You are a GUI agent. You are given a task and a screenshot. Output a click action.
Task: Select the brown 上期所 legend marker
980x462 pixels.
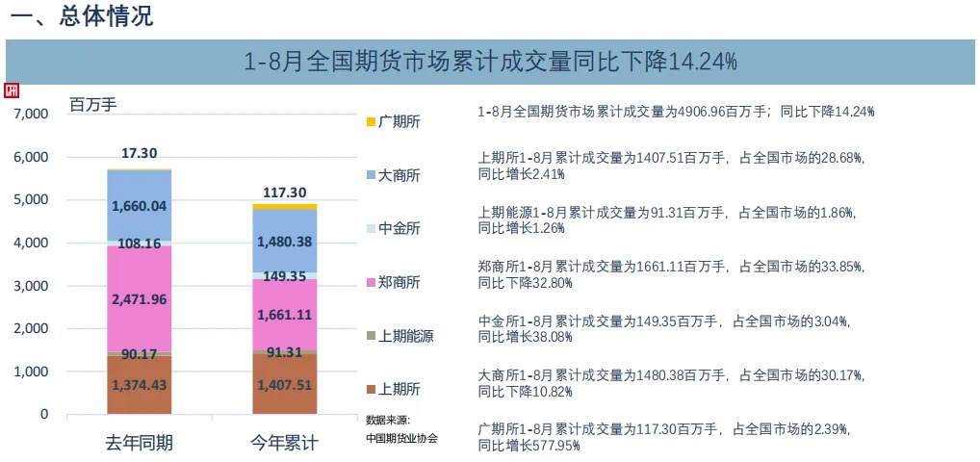(x=371, y=390)
